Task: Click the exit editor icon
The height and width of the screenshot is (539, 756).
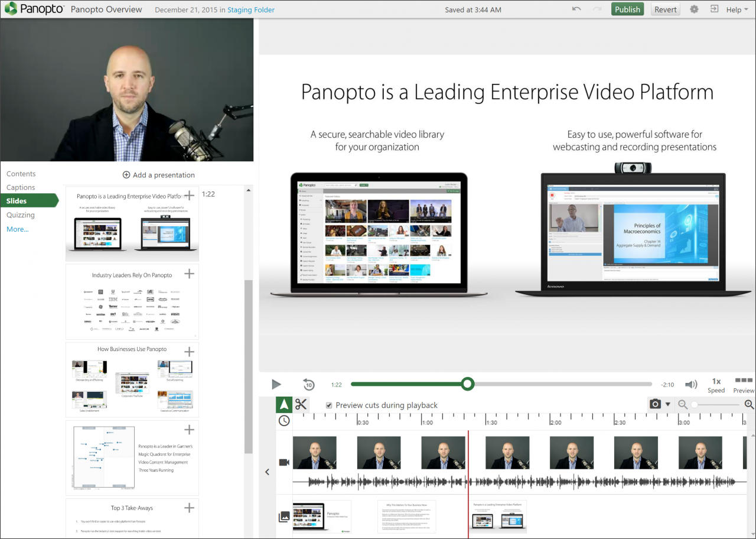Action: click(714, 9)
